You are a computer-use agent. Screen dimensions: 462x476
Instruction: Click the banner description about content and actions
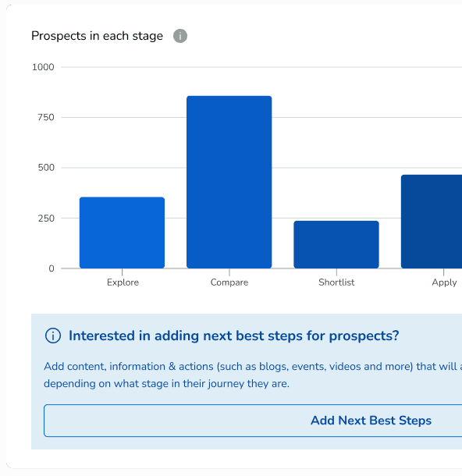tap(253, 375)
